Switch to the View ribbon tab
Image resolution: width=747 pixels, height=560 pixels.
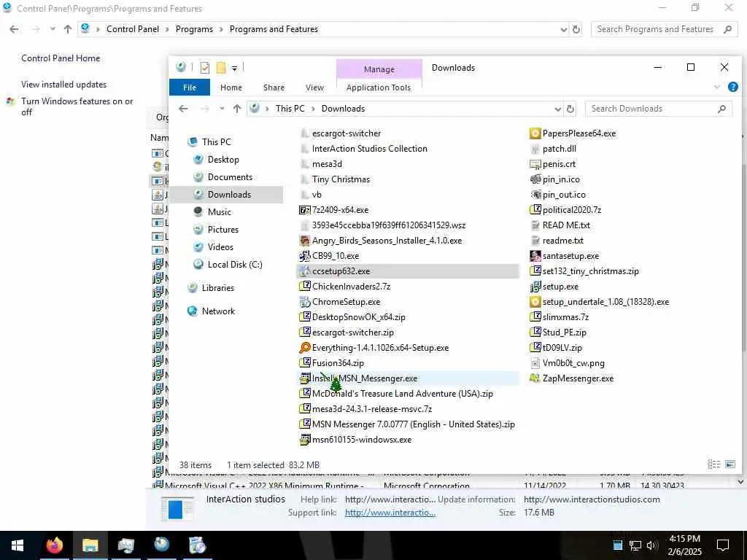(x=314, y=87)
